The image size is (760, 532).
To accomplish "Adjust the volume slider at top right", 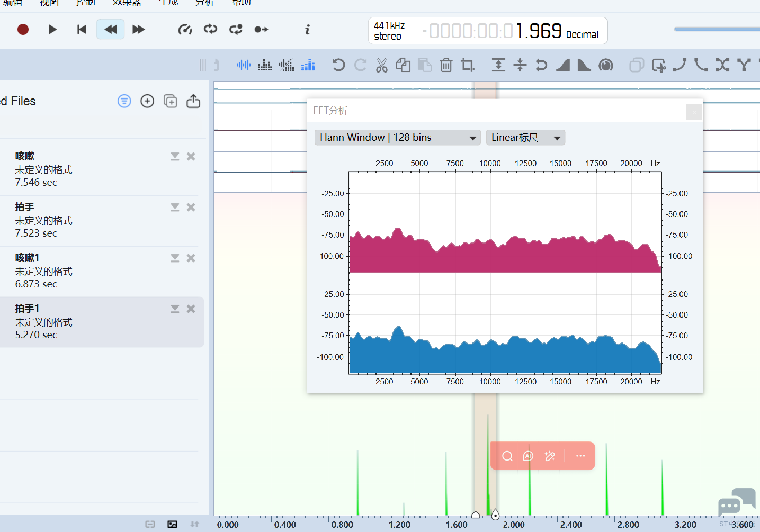I will (x=715, y=29).
